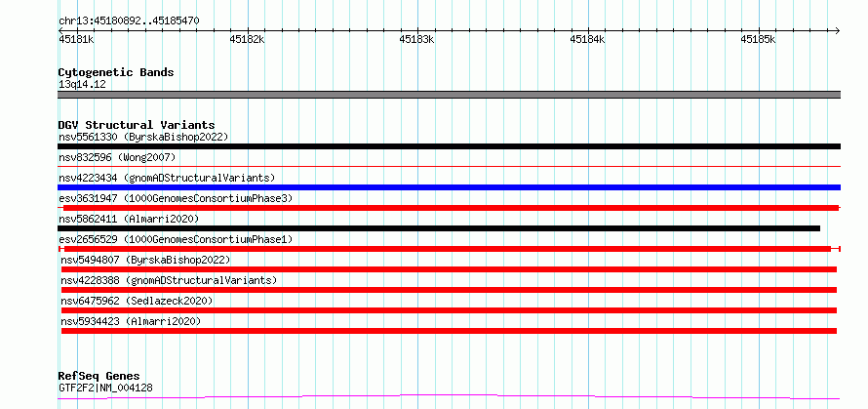The image size is (868, 409).
Task: Open the Cytogenetic Bands track title
Action: [x=116, y=72]
